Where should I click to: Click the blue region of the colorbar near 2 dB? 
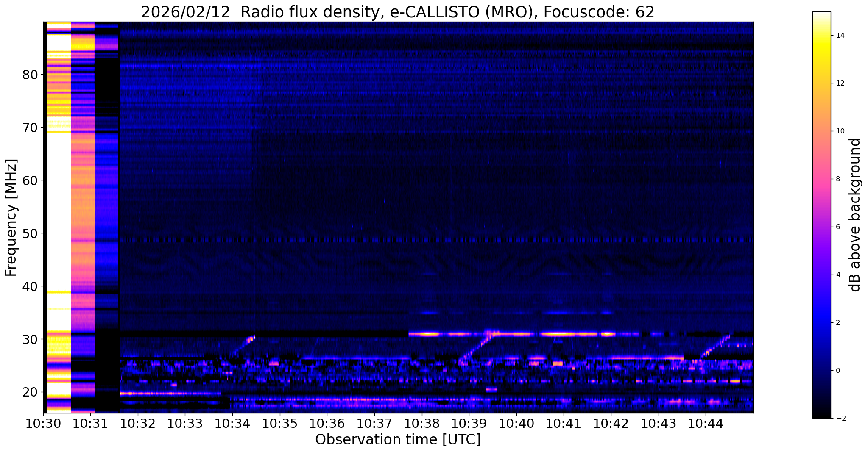[x=821, y=323]
